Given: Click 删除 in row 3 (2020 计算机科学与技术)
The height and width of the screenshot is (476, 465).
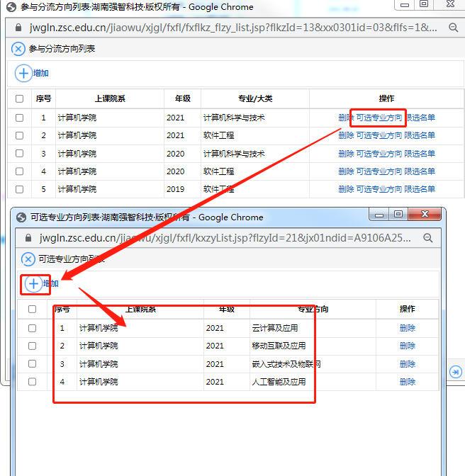Looking at the screenshot, I should (346, 154).
